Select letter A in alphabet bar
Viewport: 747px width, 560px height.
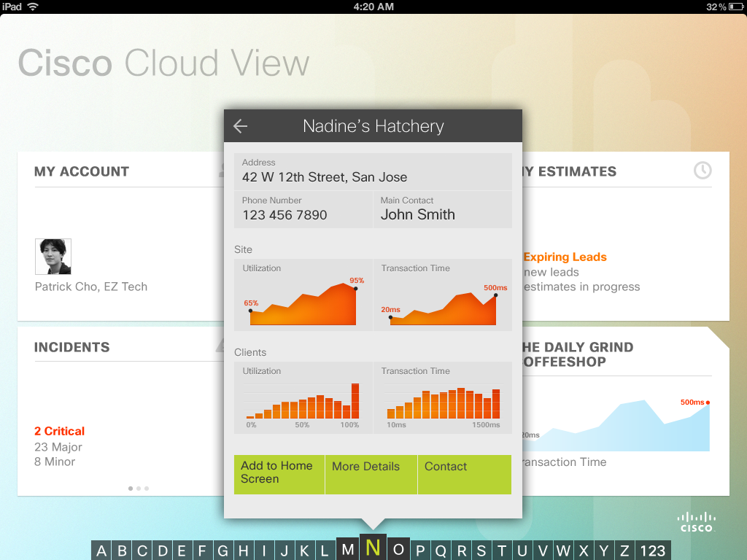point(101,551)
